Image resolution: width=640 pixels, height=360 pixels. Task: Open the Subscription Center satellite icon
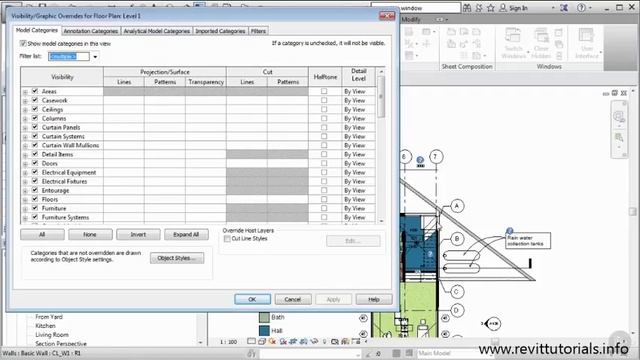[479, 8]
